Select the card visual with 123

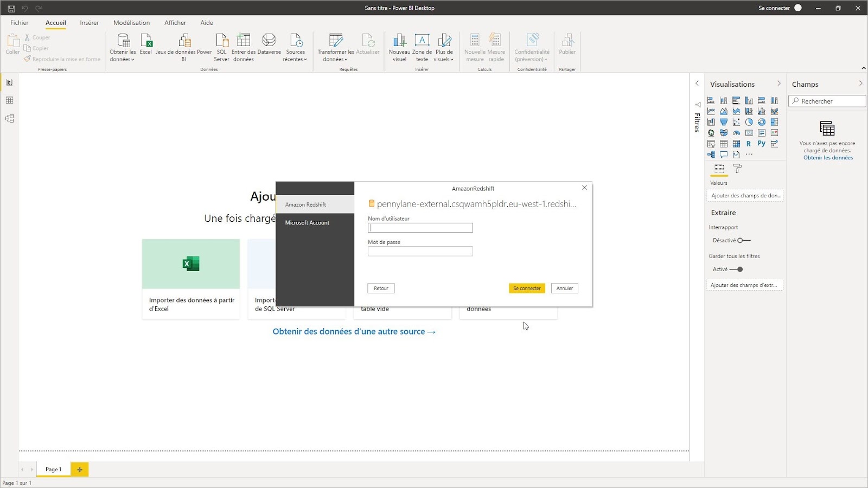tap(749, 133)
